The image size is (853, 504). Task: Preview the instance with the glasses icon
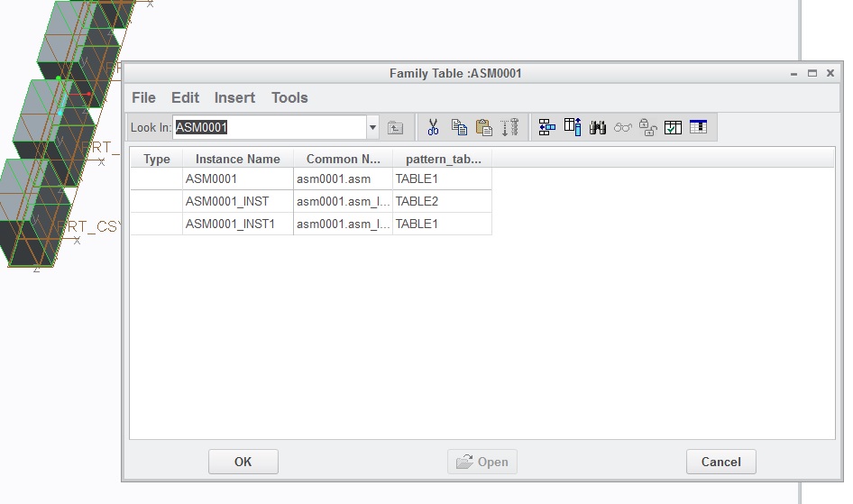tap(622, 128)
